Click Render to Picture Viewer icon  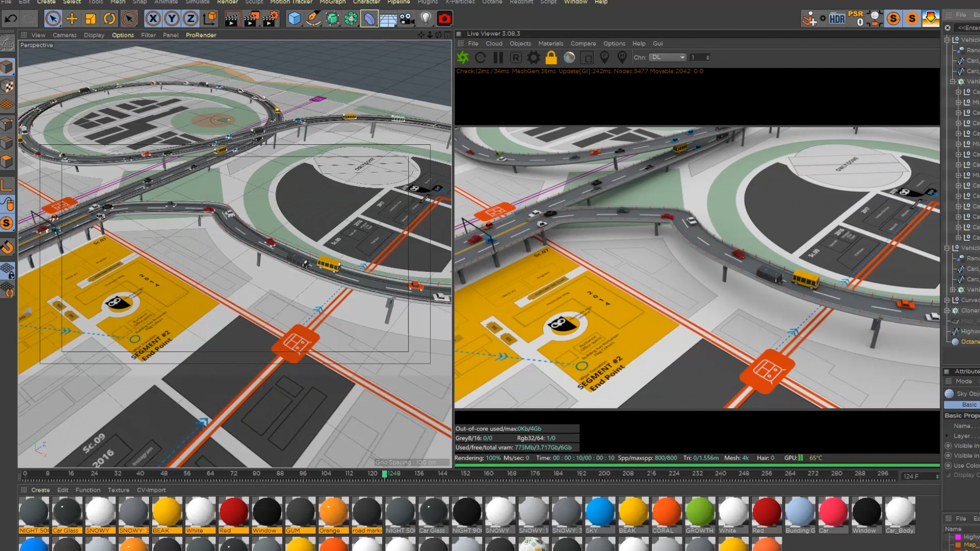[x=251, y=19]
